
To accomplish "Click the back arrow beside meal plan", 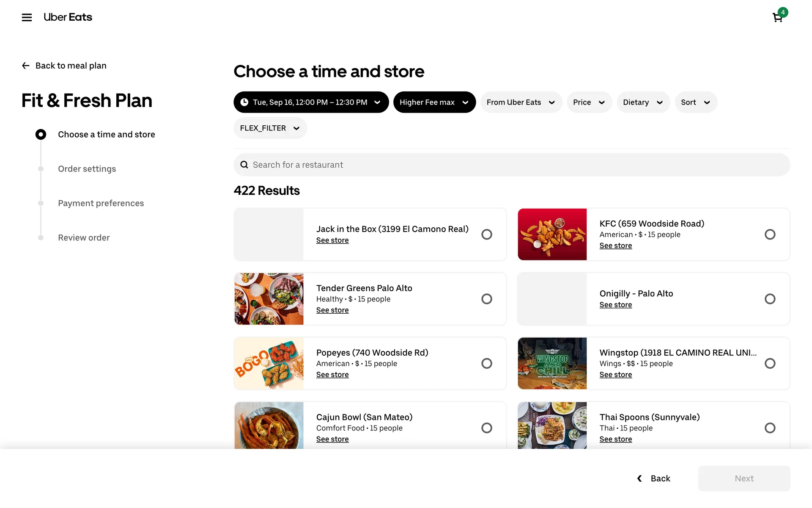I will tap(26, 66).
